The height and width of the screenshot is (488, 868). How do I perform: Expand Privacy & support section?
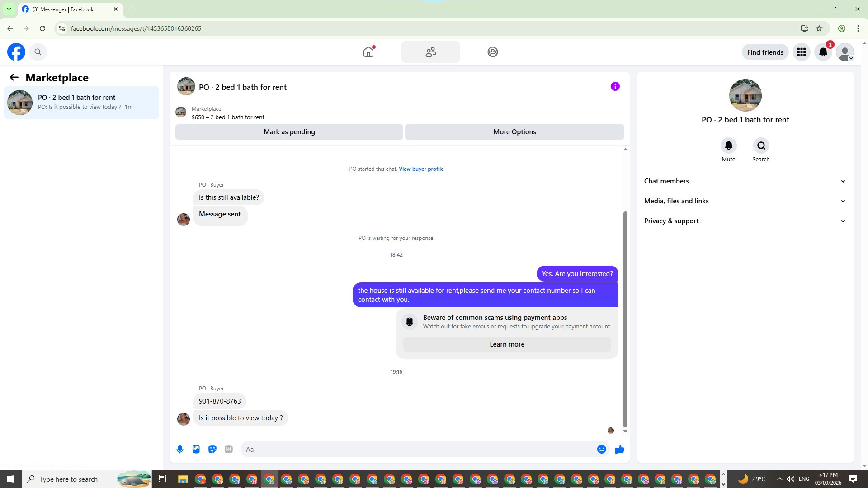click(x=745, y=221)
